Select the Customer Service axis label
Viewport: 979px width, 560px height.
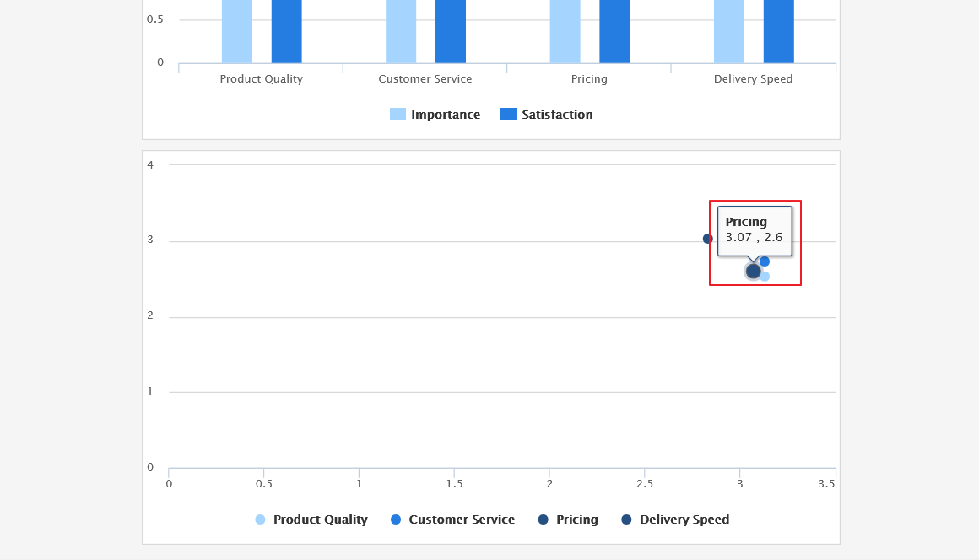pos(425,78)
